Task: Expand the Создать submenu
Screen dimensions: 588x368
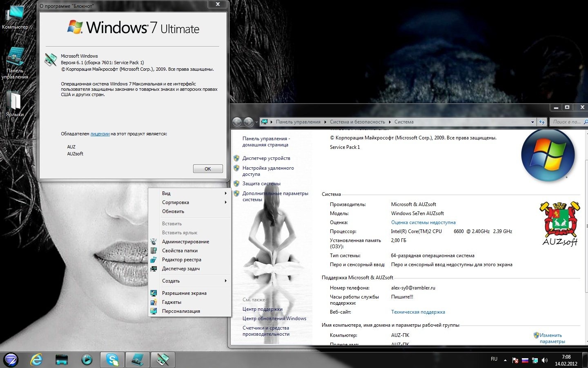Action: (x=190, y=281)
